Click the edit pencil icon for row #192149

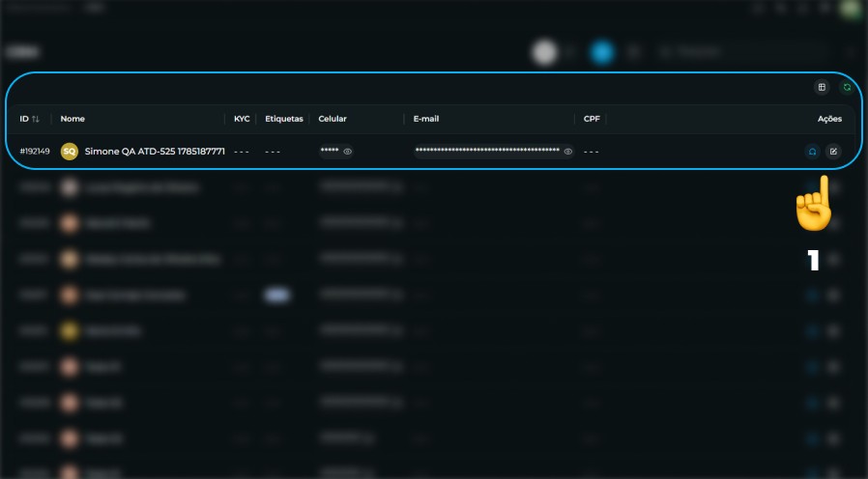pos(833,152)
